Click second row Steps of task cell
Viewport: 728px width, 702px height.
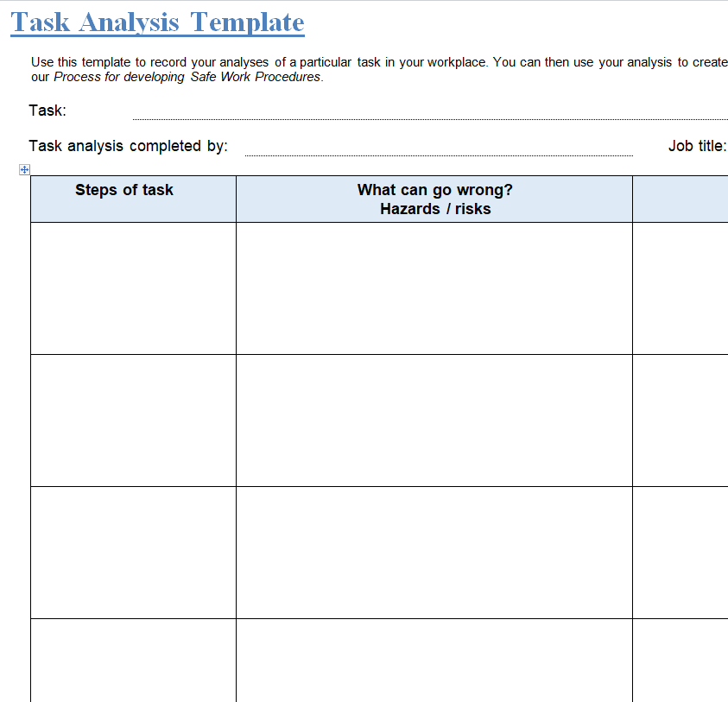133,421
